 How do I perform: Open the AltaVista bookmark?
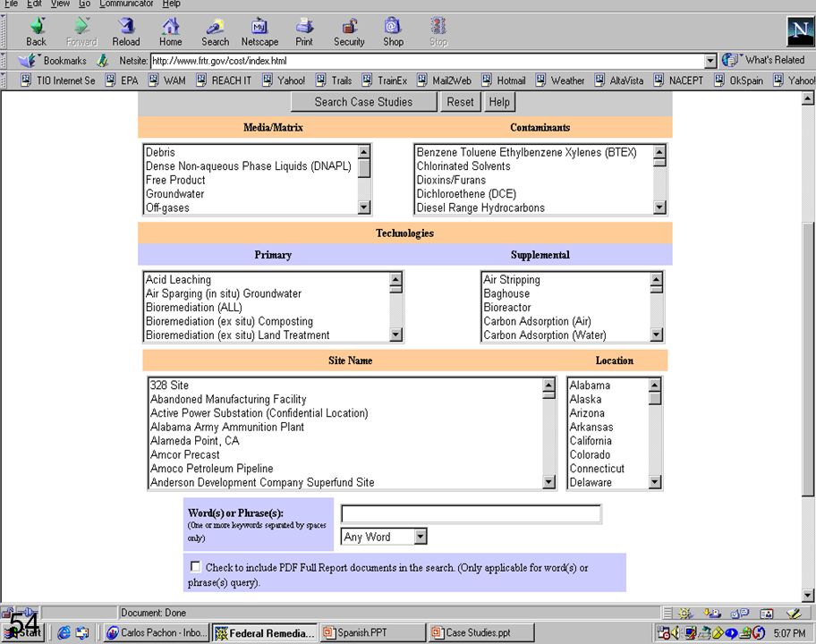(619, 80)
